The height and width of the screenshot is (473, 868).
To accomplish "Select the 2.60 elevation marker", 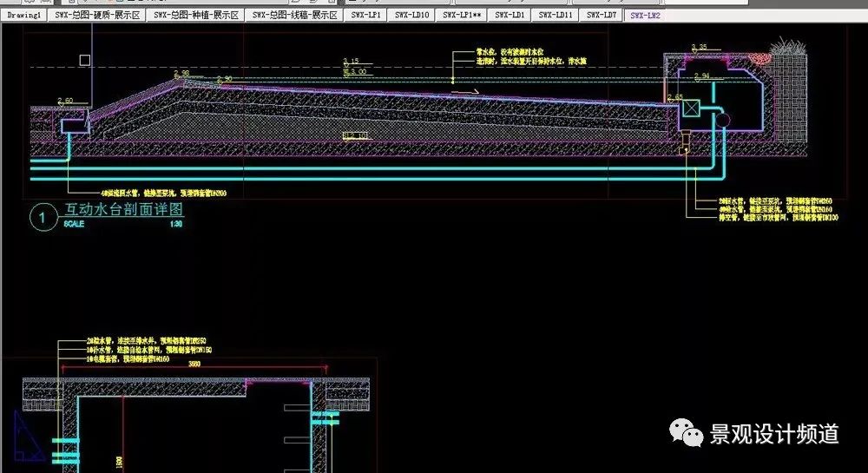I will [64, 102].
